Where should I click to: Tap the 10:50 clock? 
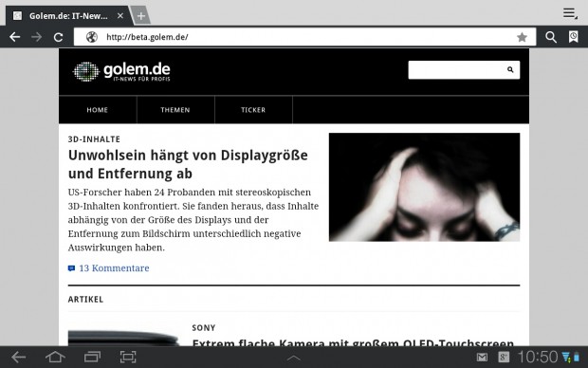click(x=538, y=357)
